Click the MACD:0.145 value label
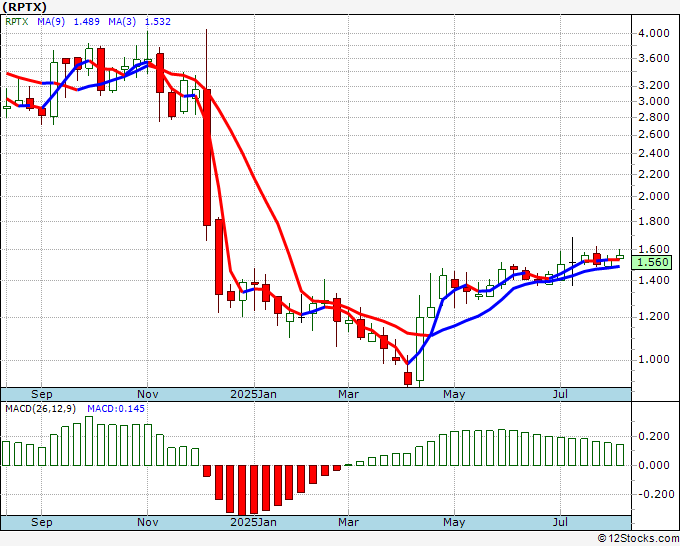The image size is (680, 546). 116,409
